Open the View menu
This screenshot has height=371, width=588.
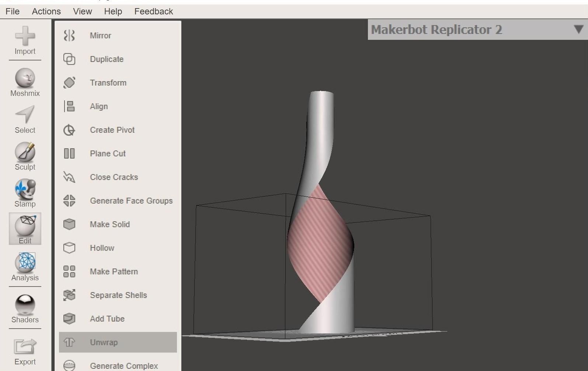(x=83, y=11)
